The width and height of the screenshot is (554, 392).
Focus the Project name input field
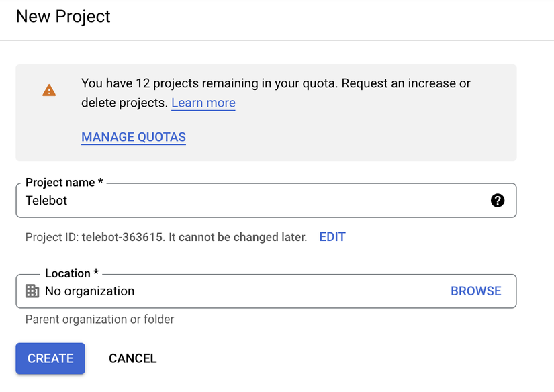tap(255, 200)
